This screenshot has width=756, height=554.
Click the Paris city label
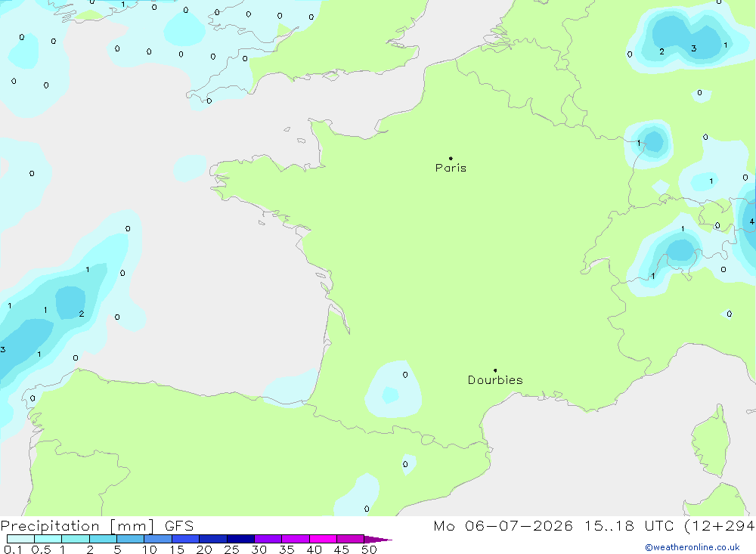451,168
